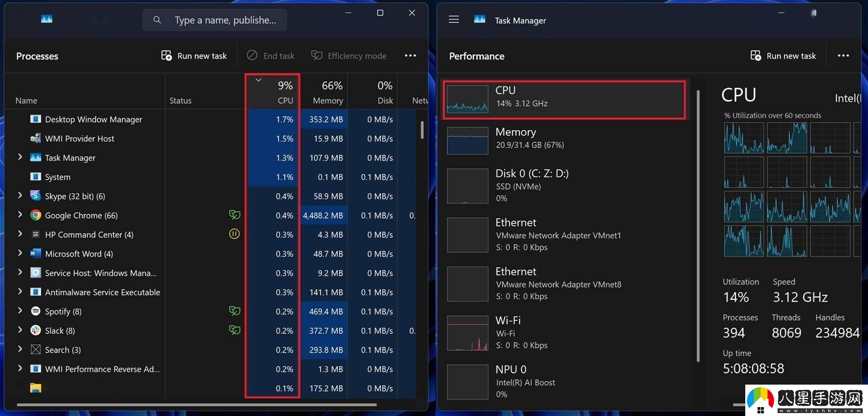Expand the Microsoft Word (4) process group
This screenshot has width=868, height=416.
pos(20,253)
